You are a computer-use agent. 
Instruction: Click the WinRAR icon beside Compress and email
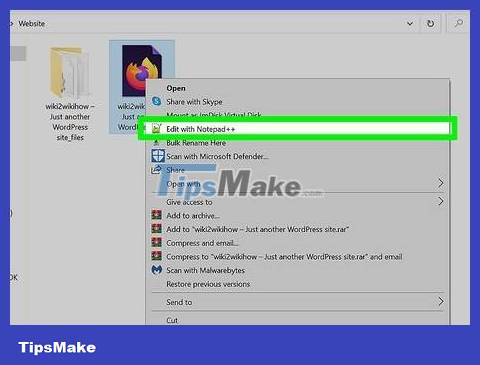point(157,242)
